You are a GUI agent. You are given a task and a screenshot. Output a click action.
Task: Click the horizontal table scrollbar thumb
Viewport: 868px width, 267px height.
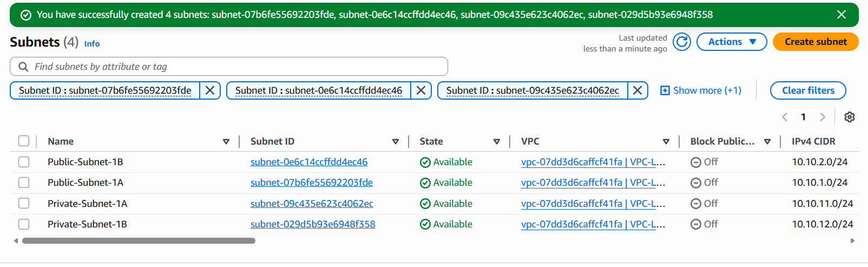[x=139, y=240]
